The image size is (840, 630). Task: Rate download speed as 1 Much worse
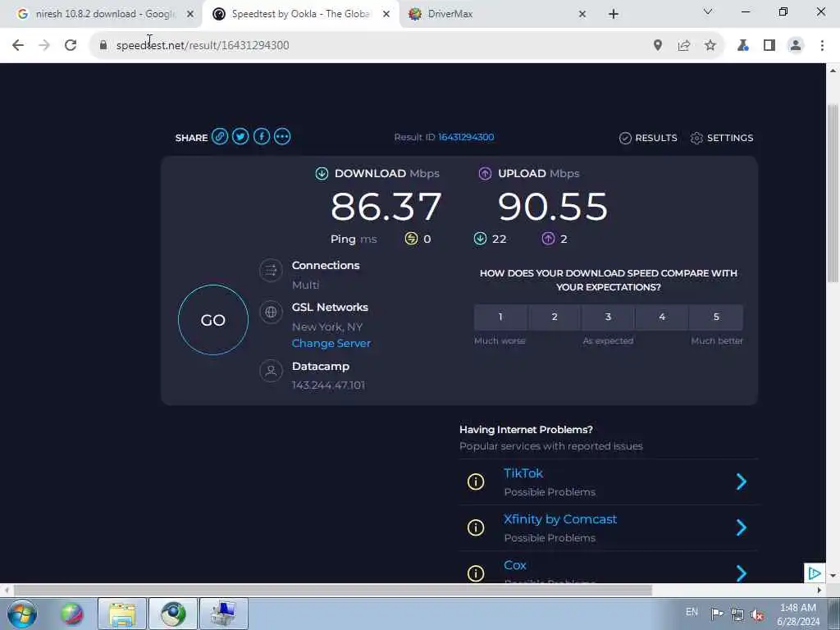pyautogui.click(x=500, y=317)
